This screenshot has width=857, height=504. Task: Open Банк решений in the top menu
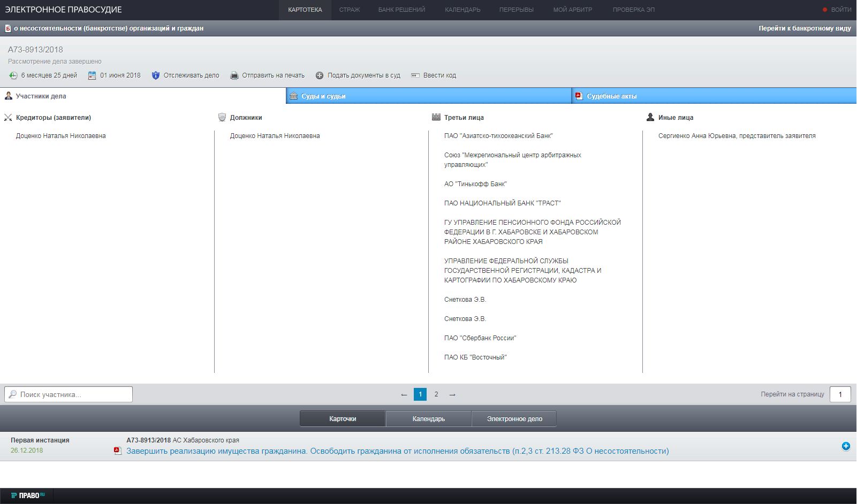[x=401, y=10]
